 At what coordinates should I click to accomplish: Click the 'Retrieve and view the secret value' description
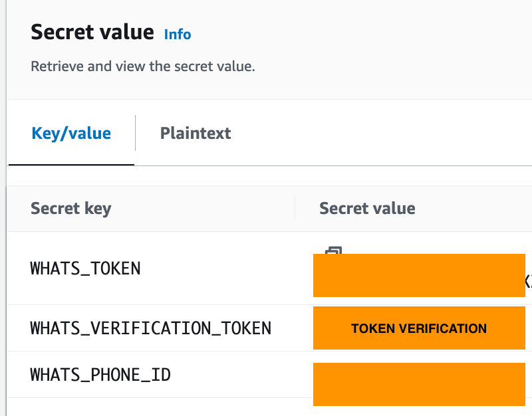[x=143, y=66]
